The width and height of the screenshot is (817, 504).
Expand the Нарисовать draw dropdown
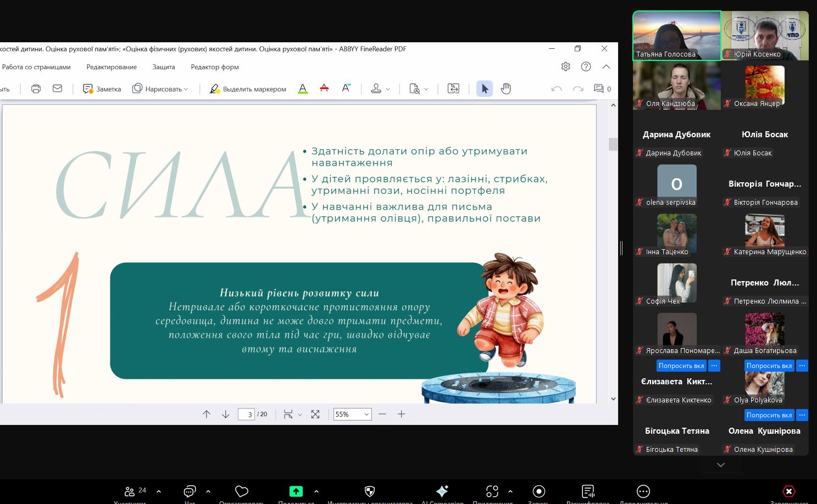160,89
